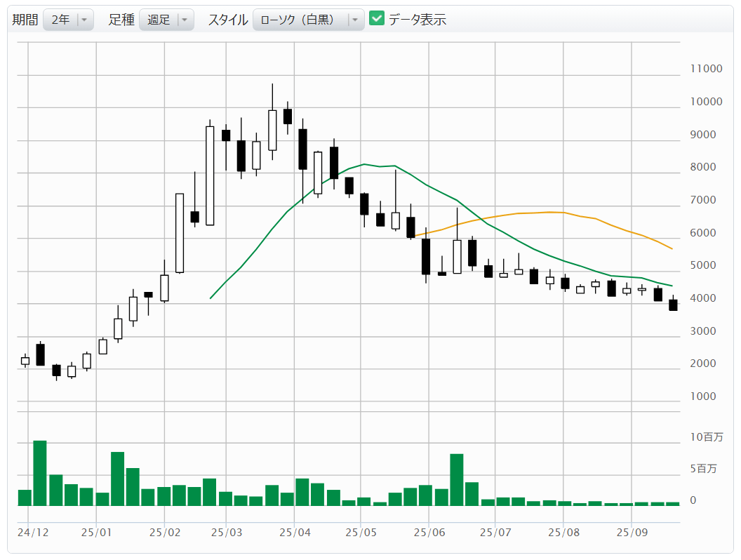Click the スタイル label text
The image size is (741, 560).
point(227,20)
